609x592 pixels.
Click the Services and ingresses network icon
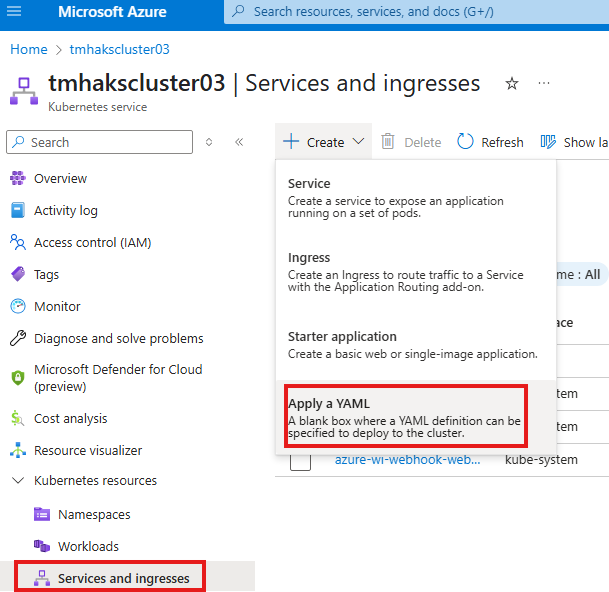click(42, 578)
